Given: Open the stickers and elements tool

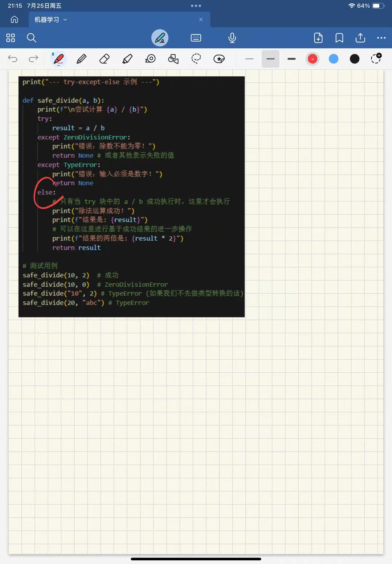Looking at the screenshot, I should pyautogui.click(x=219, y=59).
